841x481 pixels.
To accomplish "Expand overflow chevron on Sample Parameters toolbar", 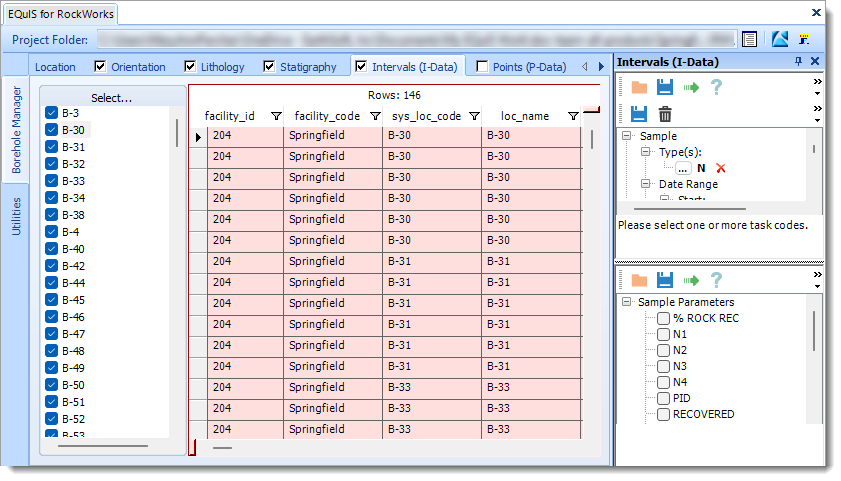I will [x=817, y=275].
